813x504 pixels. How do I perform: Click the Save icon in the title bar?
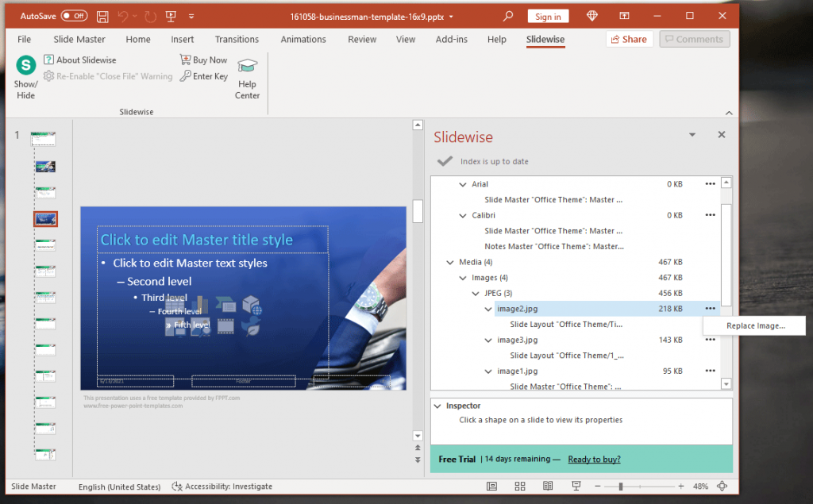point(102,15)
